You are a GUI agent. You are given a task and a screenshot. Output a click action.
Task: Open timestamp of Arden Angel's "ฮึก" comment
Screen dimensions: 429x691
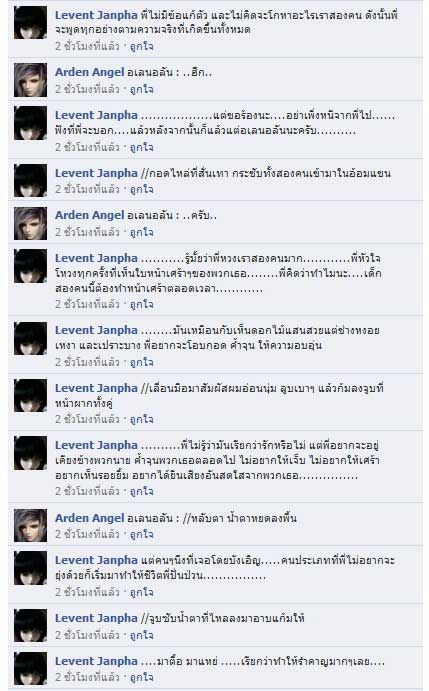pos(87,89)
